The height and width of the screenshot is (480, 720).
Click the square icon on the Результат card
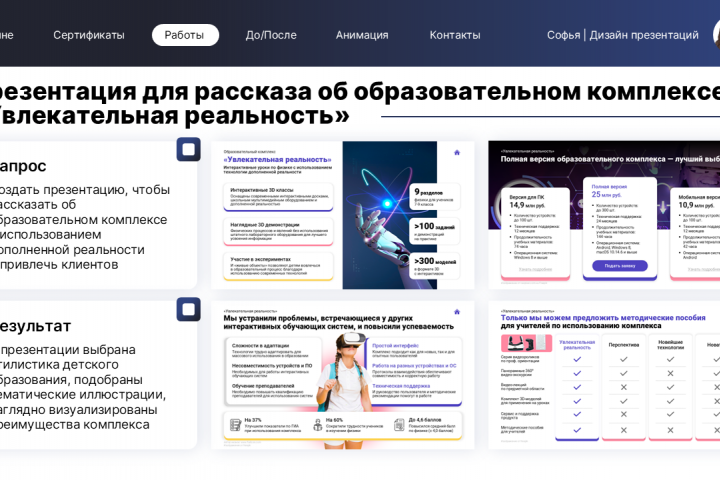(x=188, y=309)
